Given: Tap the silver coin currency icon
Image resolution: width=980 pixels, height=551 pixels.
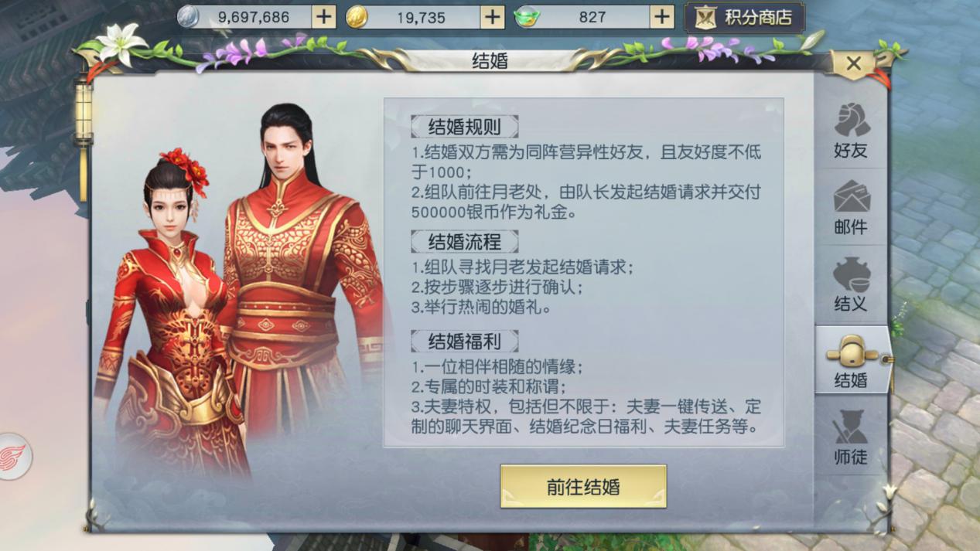Looking at the screenshot, I should click(x=188, y=16).
